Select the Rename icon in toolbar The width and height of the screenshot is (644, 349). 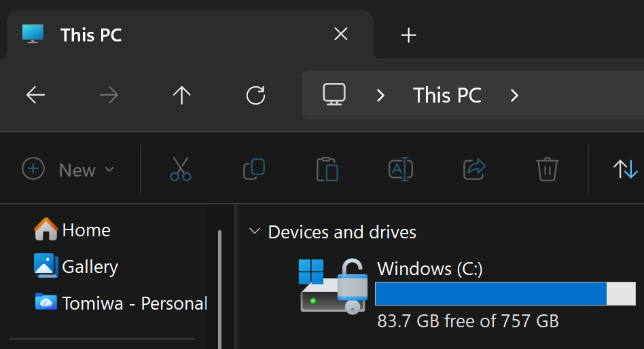point(400,169)
